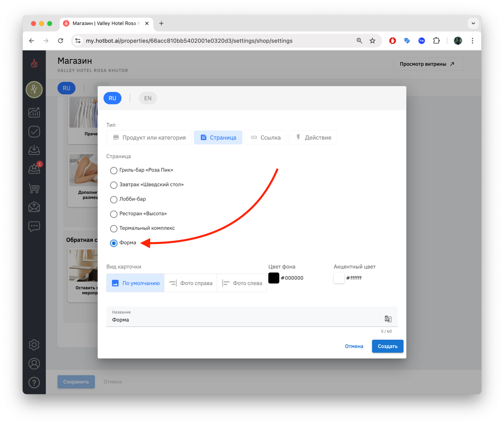Screen dimensions: 504x424
Task: Open the Chrome profile avatar
Action: coord(458,41)
